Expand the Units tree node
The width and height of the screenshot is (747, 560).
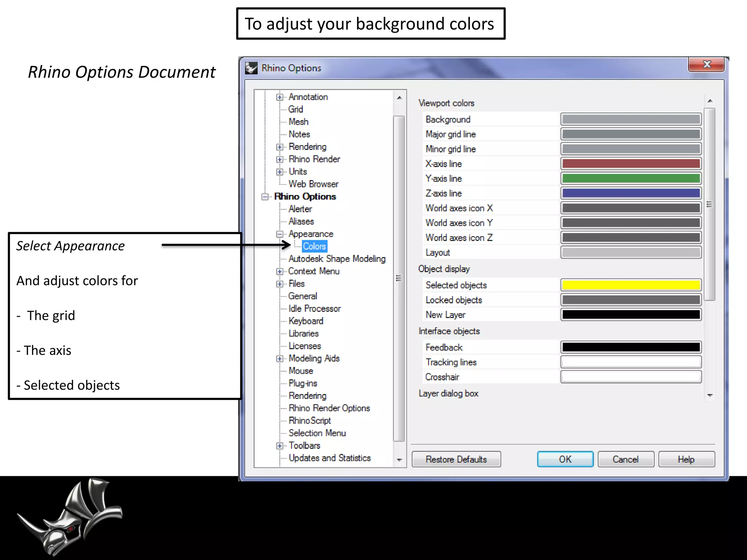[280, 172]
